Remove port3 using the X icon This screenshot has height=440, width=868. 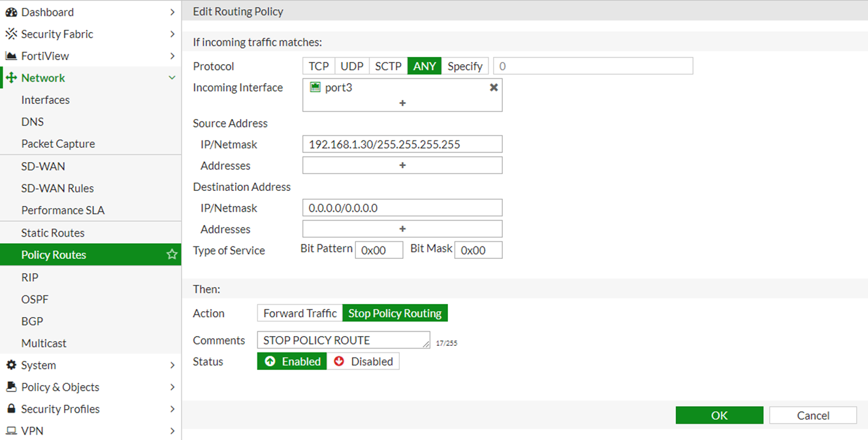click(x=494, y=87)
